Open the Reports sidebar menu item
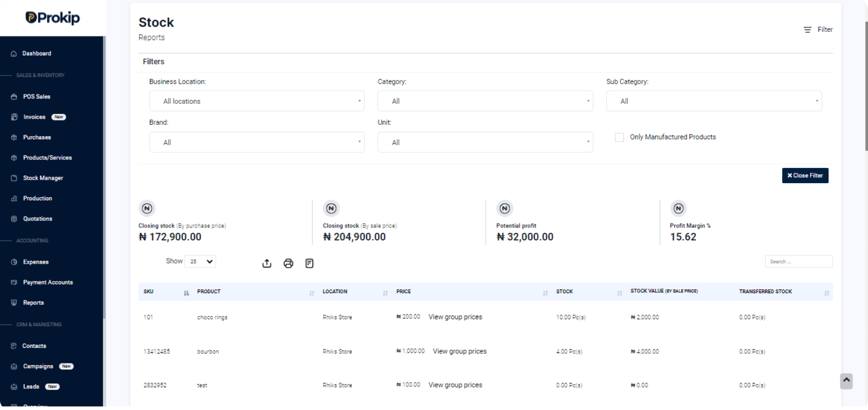Viewport: 868px width, 410px height. click(x=33, y=303)
